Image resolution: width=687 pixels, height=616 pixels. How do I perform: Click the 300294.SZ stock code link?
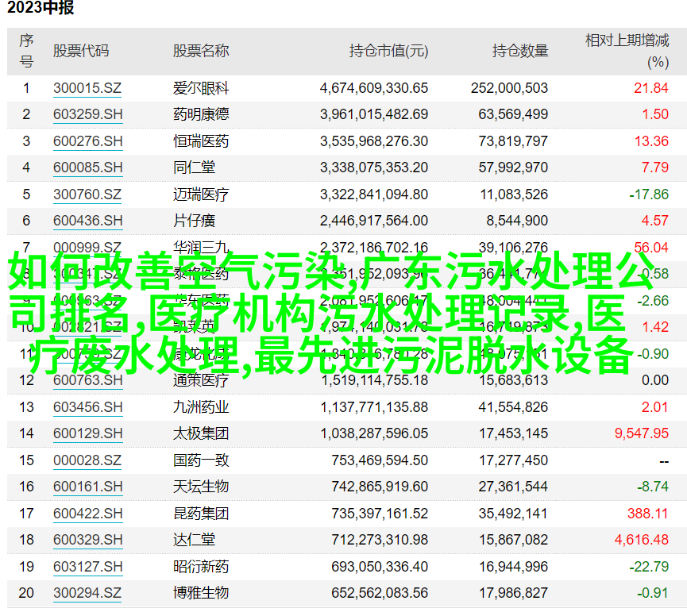pyautogui.click(x=87, y=593)
